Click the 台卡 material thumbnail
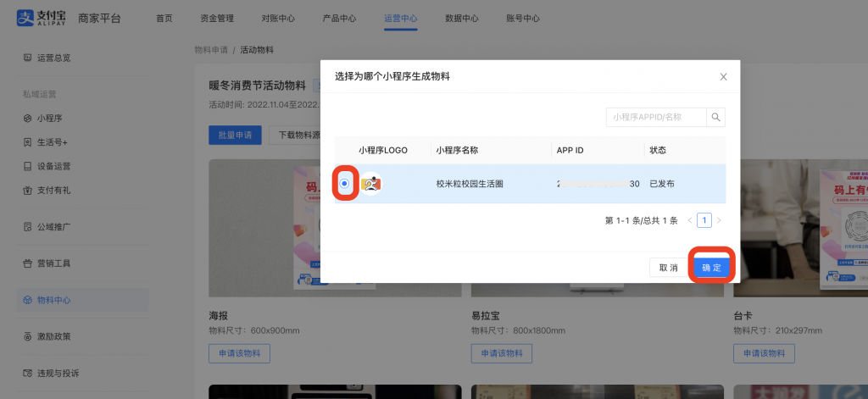 pos(800,228)
